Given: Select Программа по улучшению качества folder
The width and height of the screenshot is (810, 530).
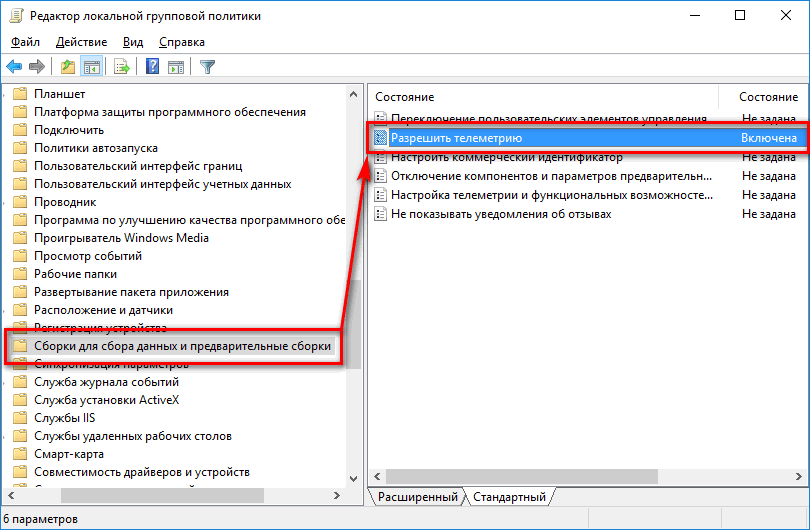Looking at the screenshot, I should (x=189, y=220).
